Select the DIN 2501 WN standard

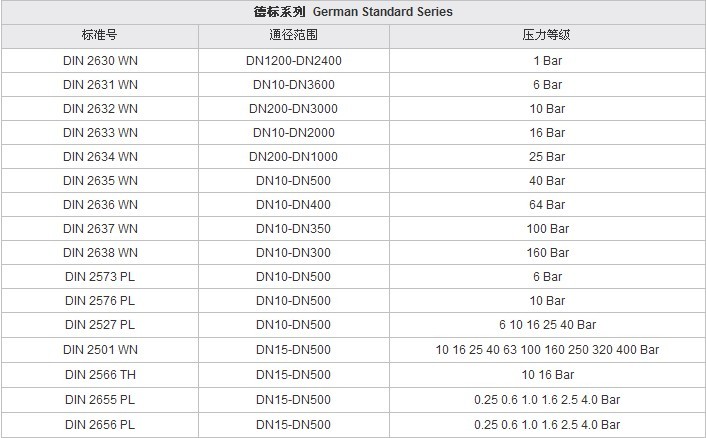coord(100,349)
